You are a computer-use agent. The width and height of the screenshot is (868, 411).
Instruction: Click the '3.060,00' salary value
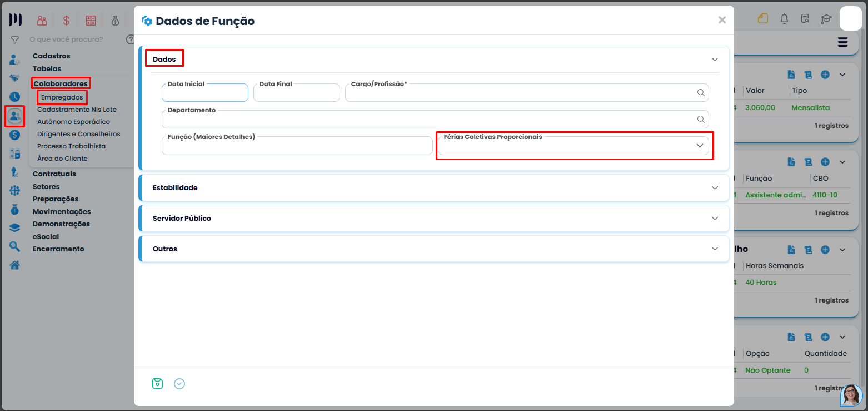[760, 108]
